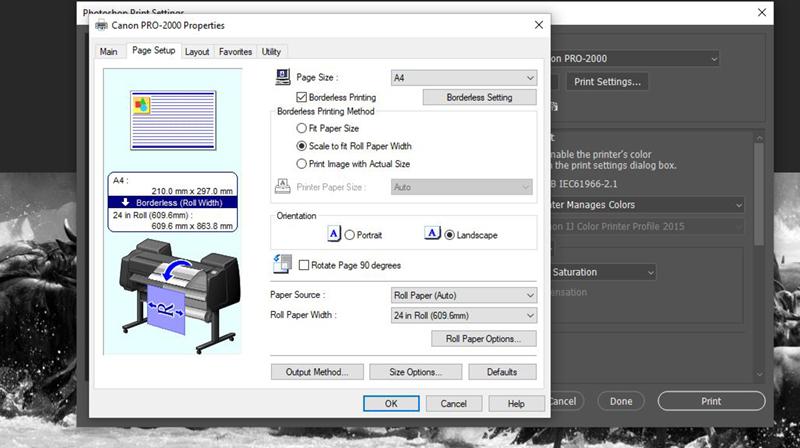Click the Defaults button
The width and height of the screenshot is (800, 448).
502,372
